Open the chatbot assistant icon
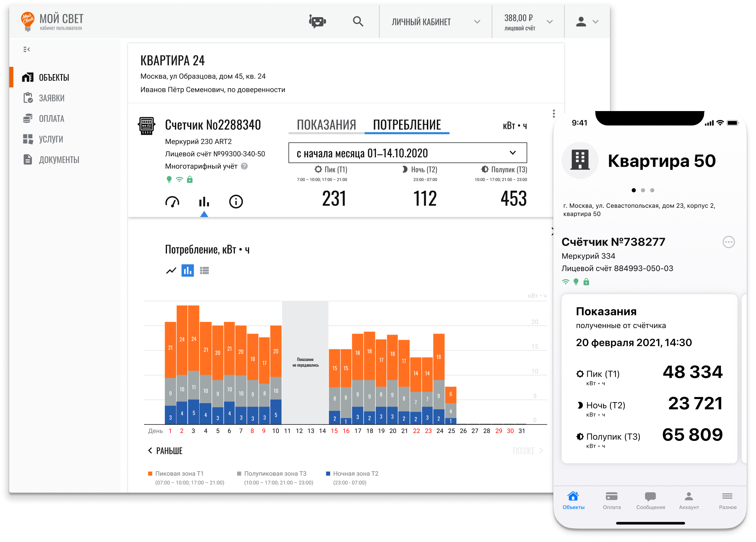 click(317, 22)
